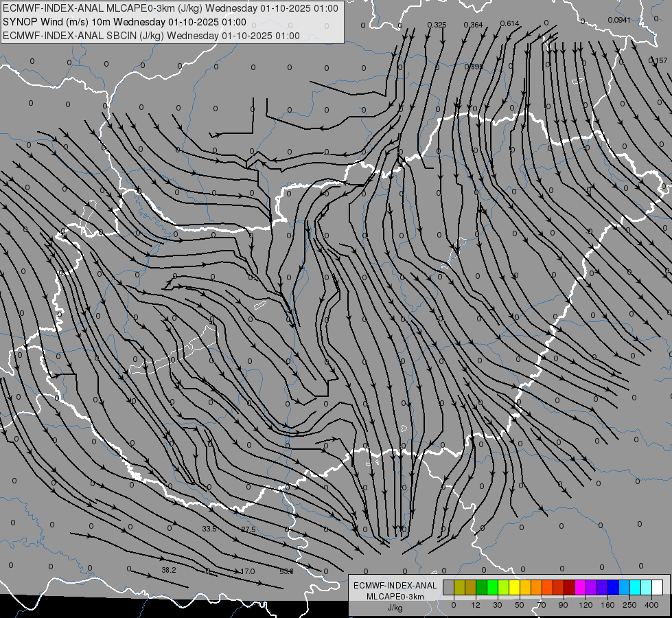Click the legend tick label 160
This screenshot has width=672, height=618.
point(607,605)
